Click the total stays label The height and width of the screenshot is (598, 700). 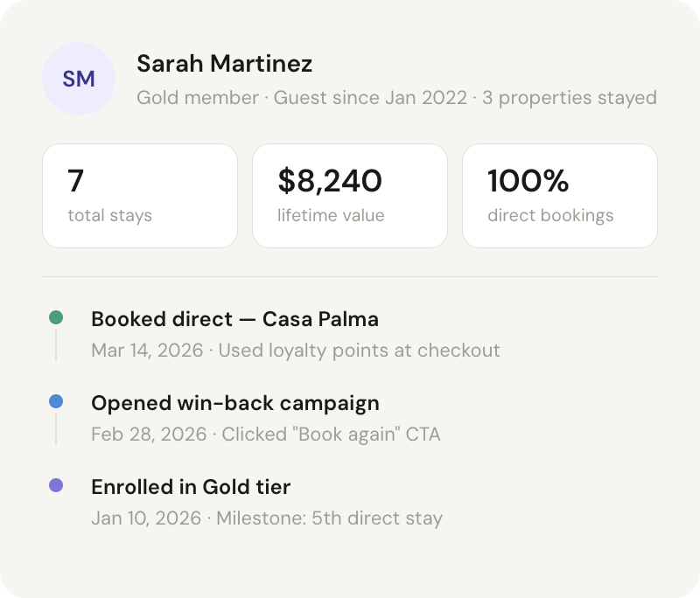coord(109,215)
